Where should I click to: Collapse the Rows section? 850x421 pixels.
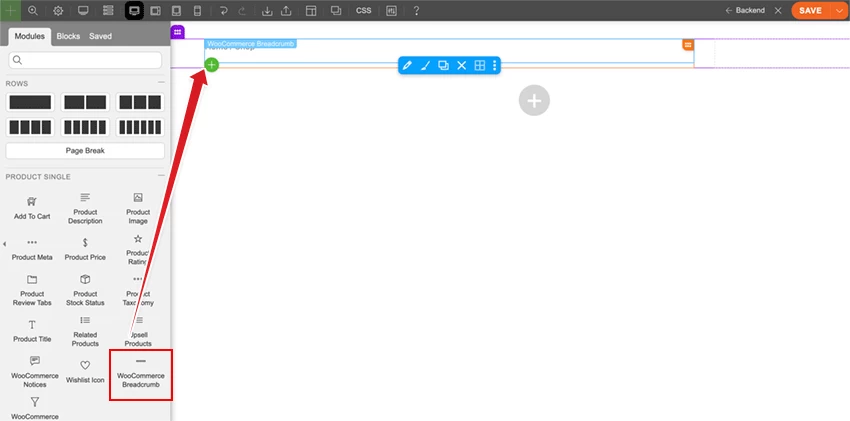(161, 83)
